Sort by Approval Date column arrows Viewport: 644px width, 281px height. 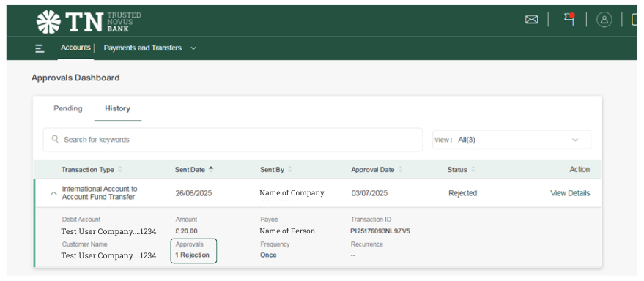tap(401, 170)
